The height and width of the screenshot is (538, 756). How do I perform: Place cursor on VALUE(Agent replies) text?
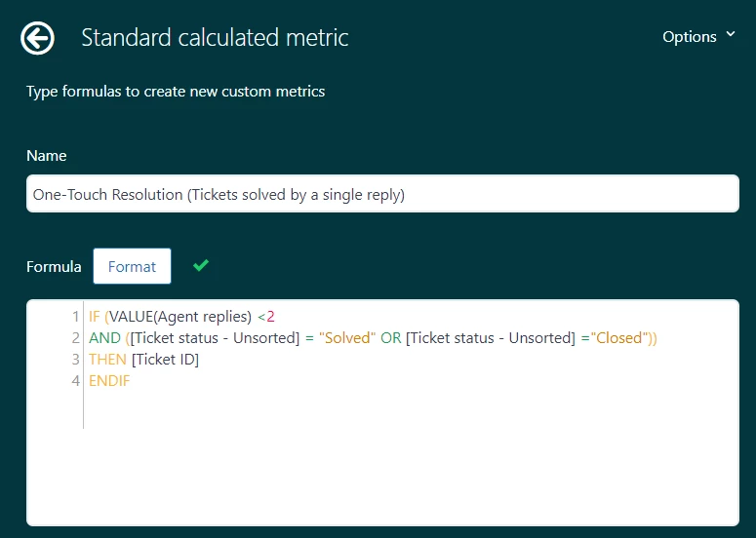pyautogui.click(x=179, y=317)
